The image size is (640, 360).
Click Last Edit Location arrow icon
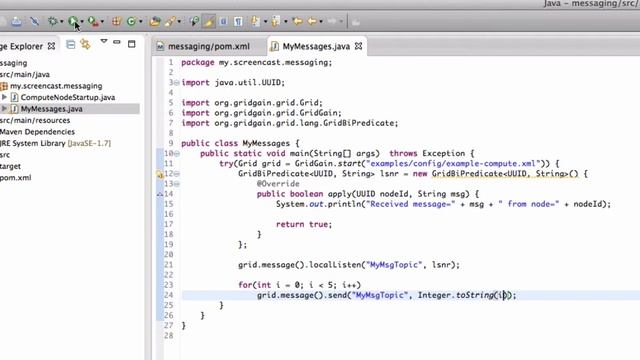[298, 21]
